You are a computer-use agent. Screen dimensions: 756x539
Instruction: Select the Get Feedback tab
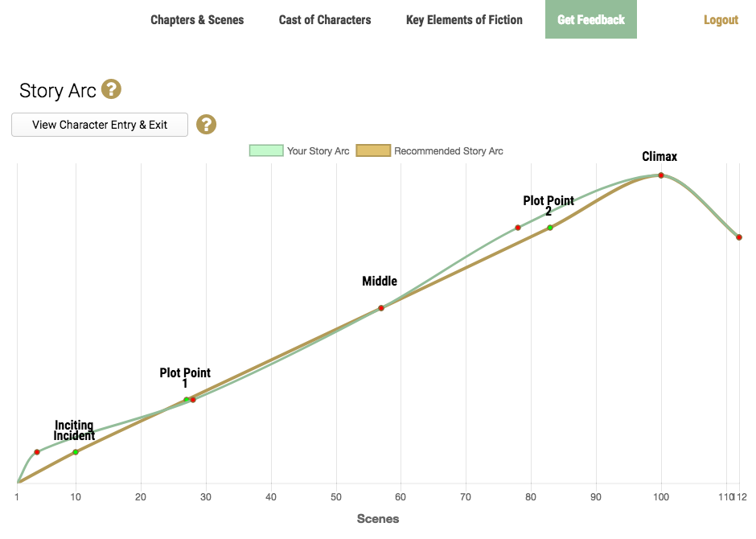coord(591,19)
